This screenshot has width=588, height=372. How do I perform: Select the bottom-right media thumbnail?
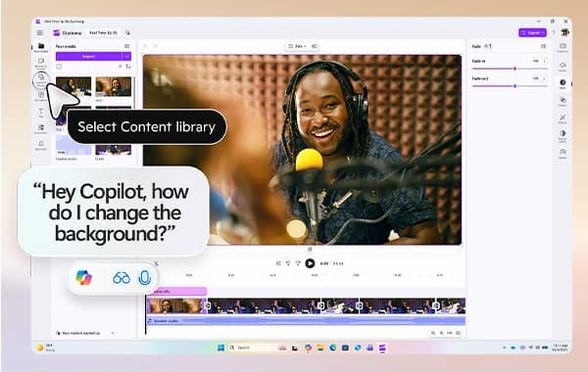(114, 149)
